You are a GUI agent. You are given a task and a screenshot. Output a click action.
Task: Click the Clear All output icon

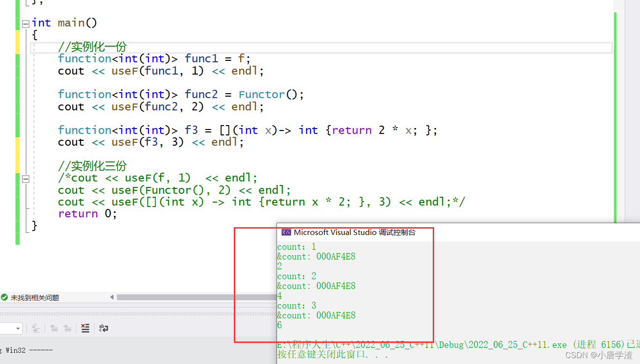click(x=85, y=328)
